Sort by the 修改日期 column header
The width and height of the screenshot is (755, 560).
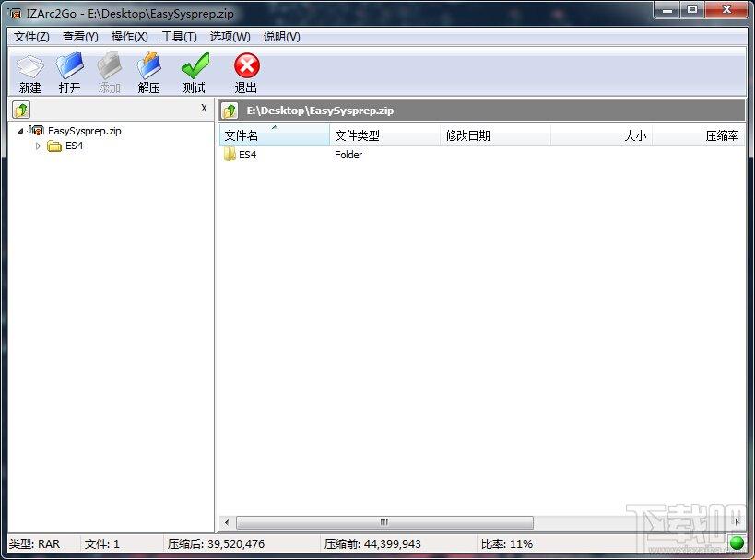point(495,135)
